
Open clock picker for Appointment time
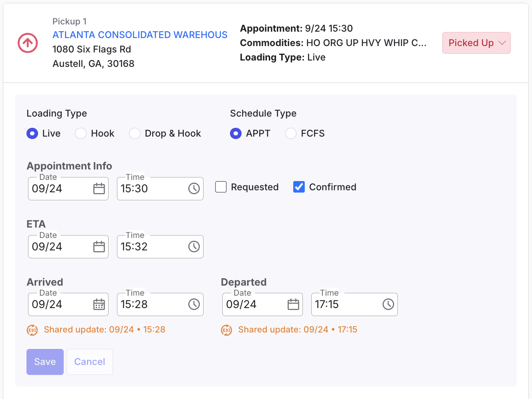(194, 189)
